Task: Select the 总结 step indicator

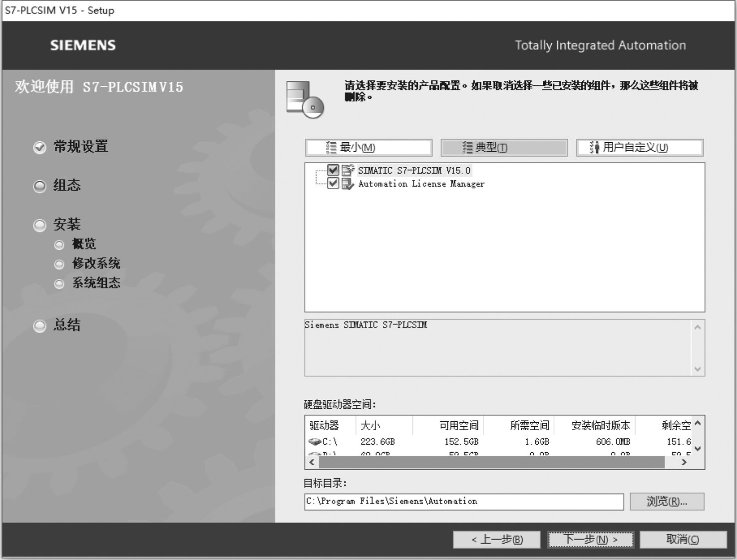Action: click(x=39, y=326)
